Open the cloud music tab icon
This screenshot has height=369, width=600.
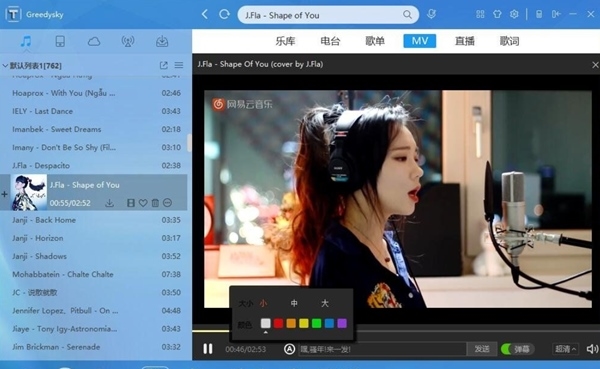tap(94, 41)
